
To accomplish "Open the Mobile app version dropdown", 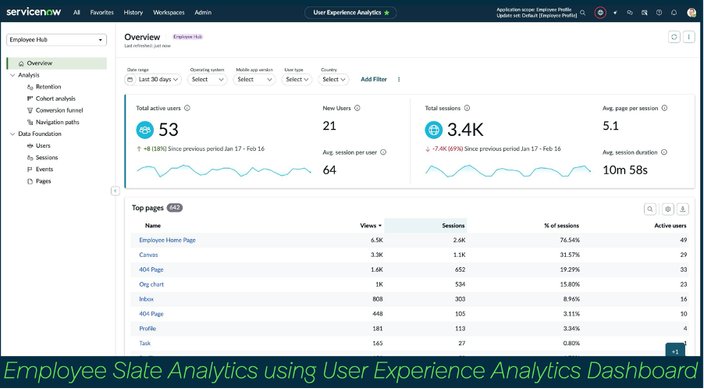I will click(x=255, y=80).
